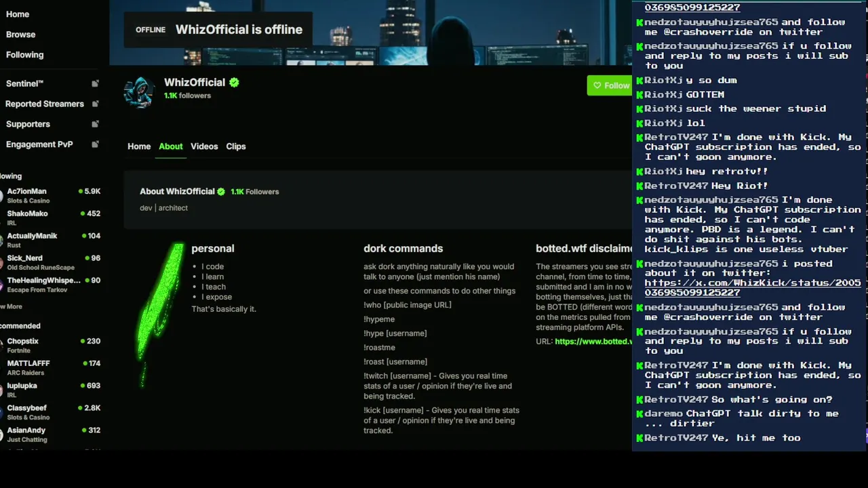Open Reported Streamers sidebar entry
Viewport: 868px width, 488px height.
point(45,104)
